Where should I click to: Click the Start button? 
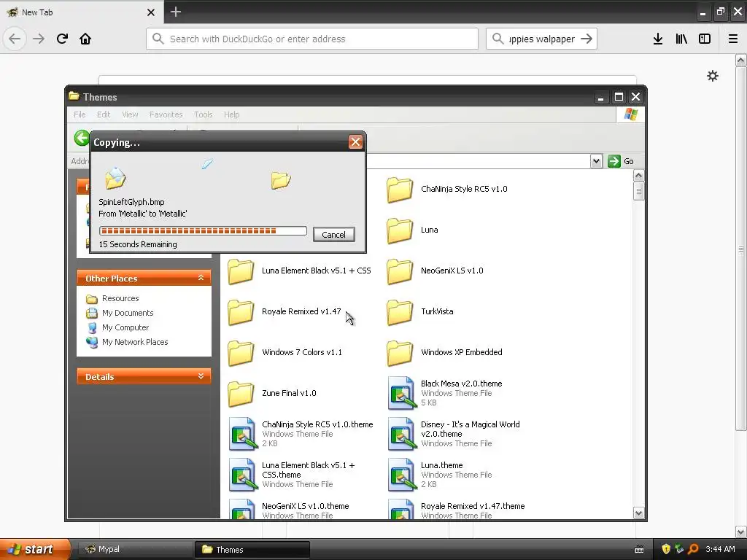pos(35,549)
